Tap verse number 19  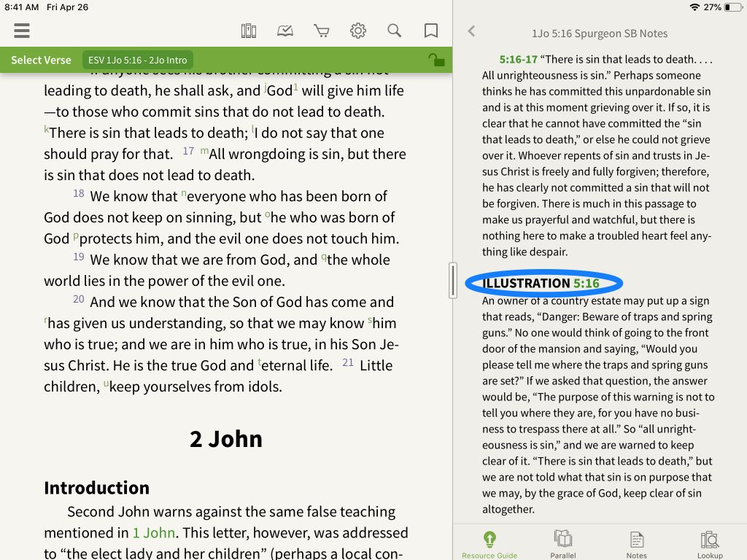click(x=79, y=257)
